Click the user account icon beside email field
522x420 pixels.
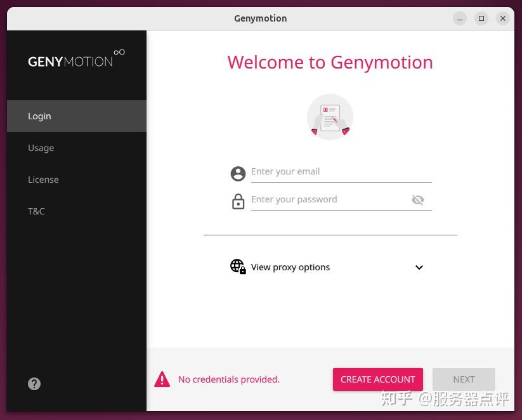(238, 173)
